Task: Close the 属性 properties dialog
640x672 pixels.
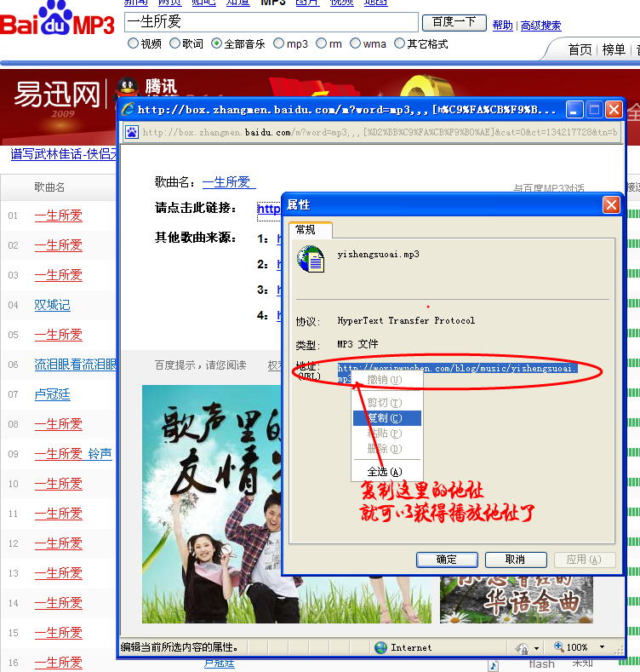Action: 611,205
